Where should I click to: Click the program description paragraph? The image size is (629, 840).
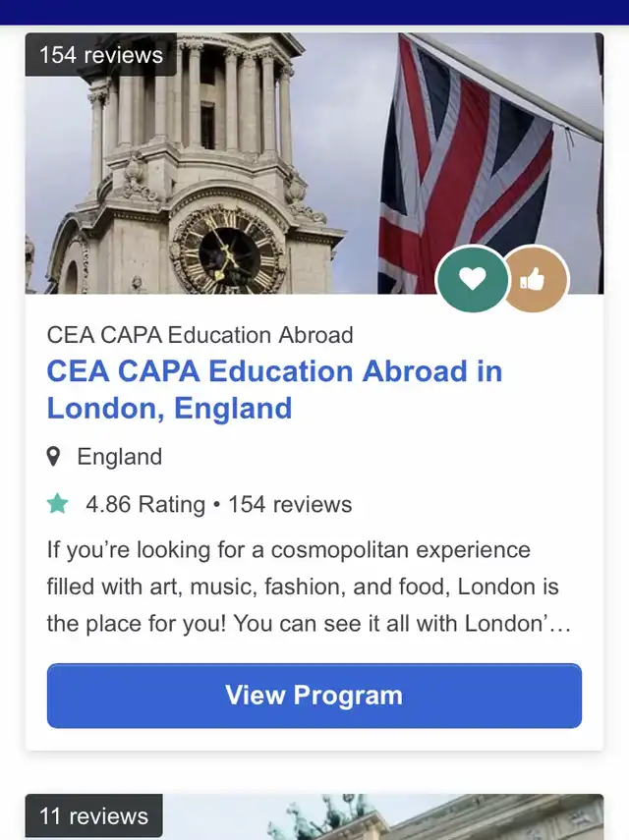tap(305, 587)
